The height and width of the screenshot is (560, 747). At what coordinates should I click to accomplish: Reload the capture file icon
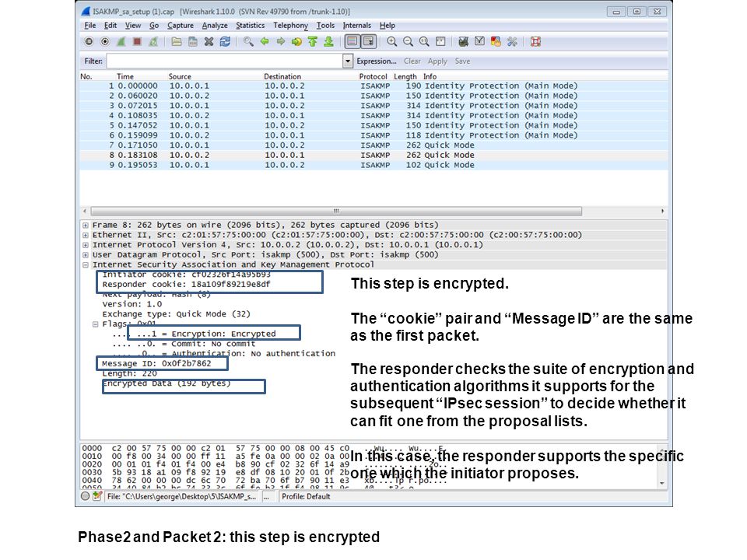(x=225, y=42)
